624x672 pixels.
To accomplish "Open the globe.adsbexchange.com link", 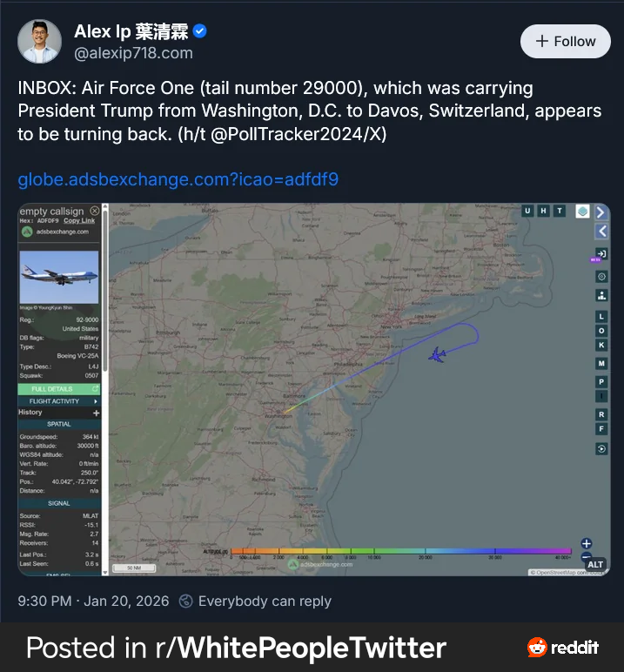I will pyautogui.click(x=178, y=179).
